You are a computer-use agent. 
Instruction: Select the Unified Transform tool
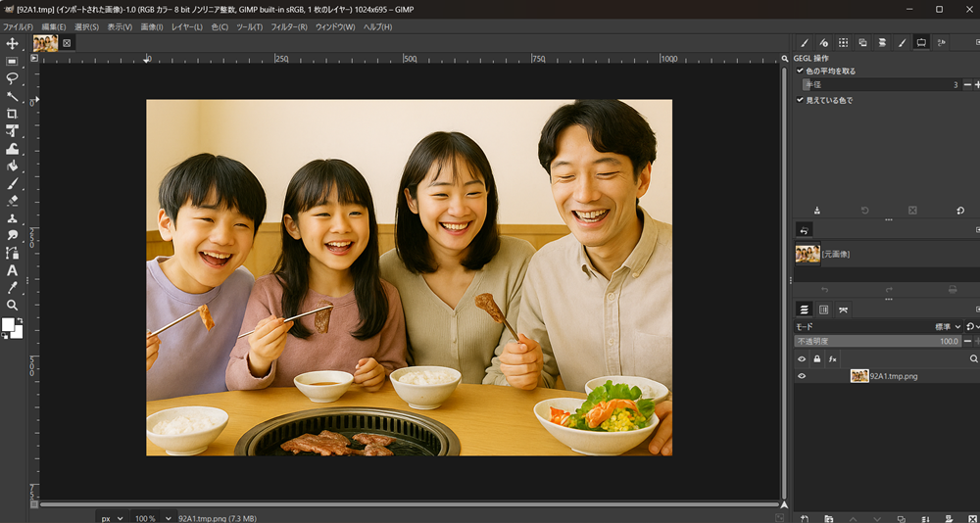click(x=12, y=131)
